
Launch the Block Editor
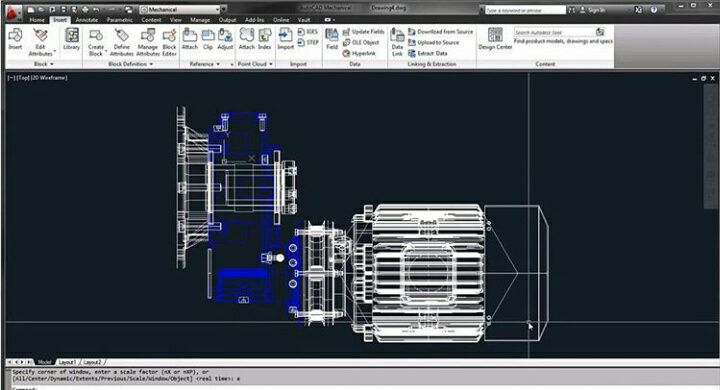pos(169,42)
